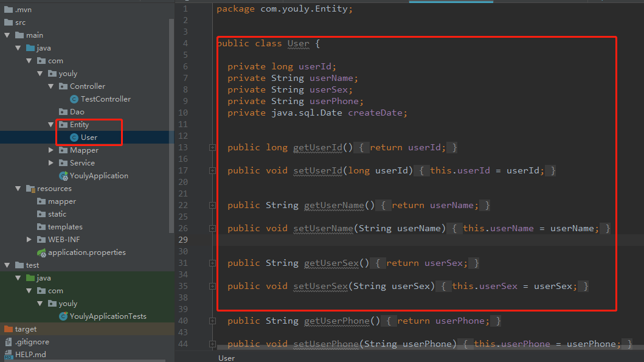Click setUserSex method name in editor
This screenshot has height=362, width=644.
(x=320, y=287)
